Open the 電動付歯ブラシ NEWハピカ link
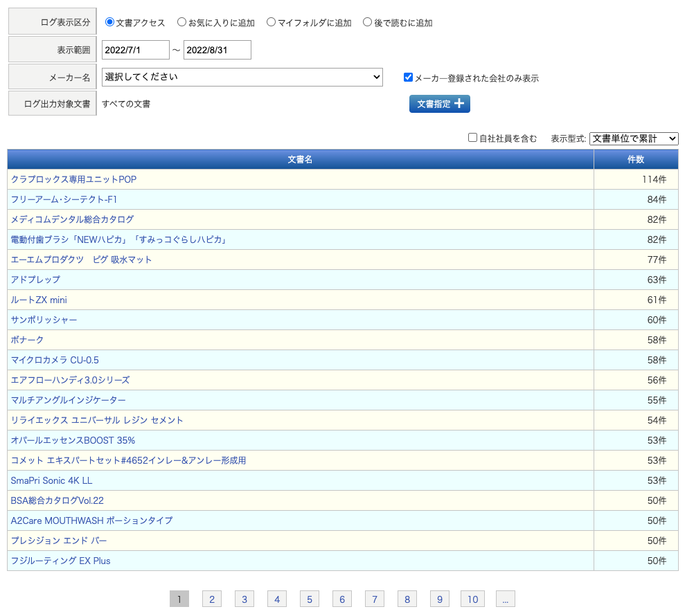This screenshot has width=685, height=616. click(118, 239)
